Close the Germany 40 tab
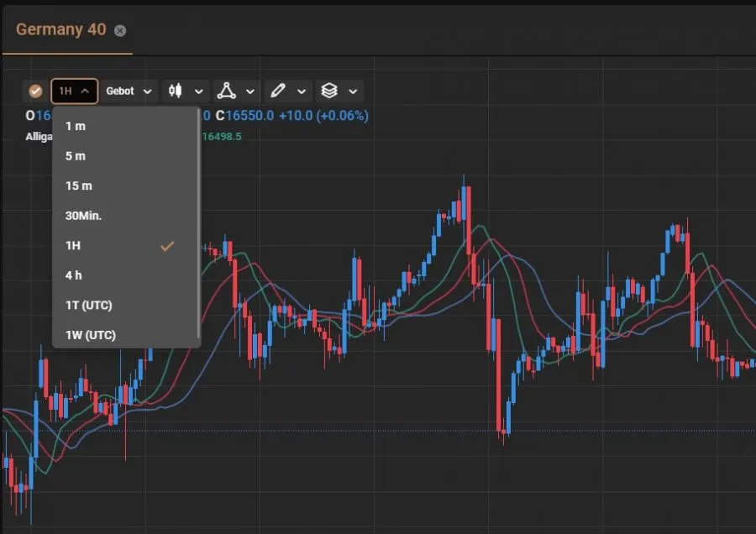The image size is (756, 534). pyautogui.click(x=119, y=29)
